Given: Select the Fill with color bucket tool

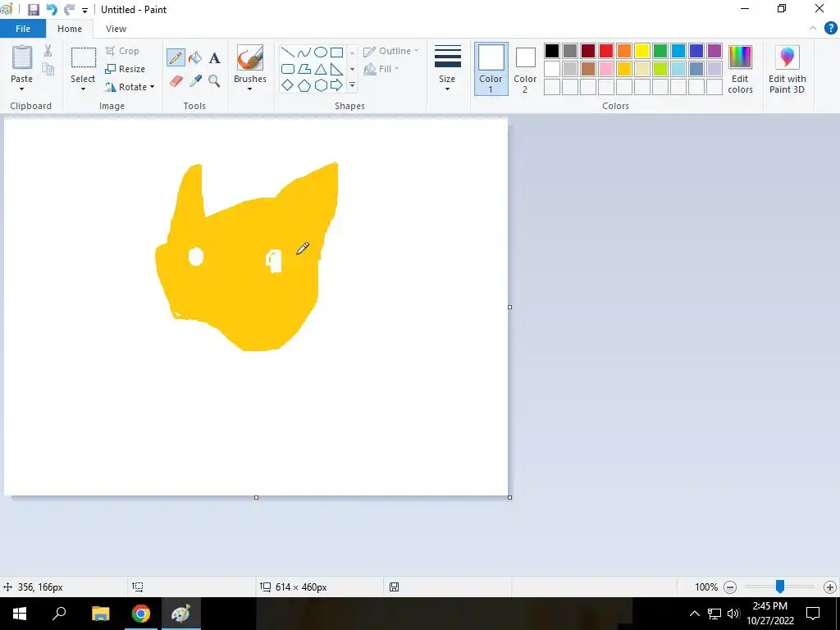Looking at the screenshot, I should click(x=195, y=58).
